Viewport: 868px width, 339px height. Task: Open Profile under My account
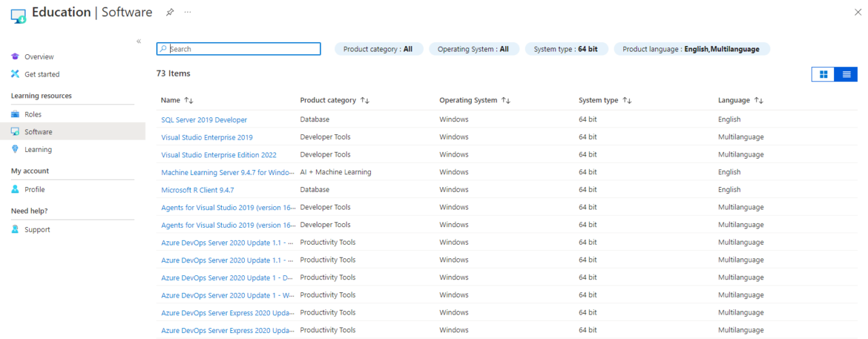(x=35, y=190)
